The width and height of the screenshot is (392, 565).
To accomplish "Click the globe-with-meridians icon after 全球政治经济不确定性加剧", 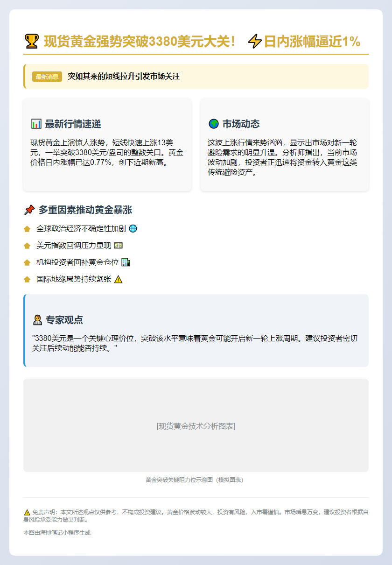I will coord(133,229).
